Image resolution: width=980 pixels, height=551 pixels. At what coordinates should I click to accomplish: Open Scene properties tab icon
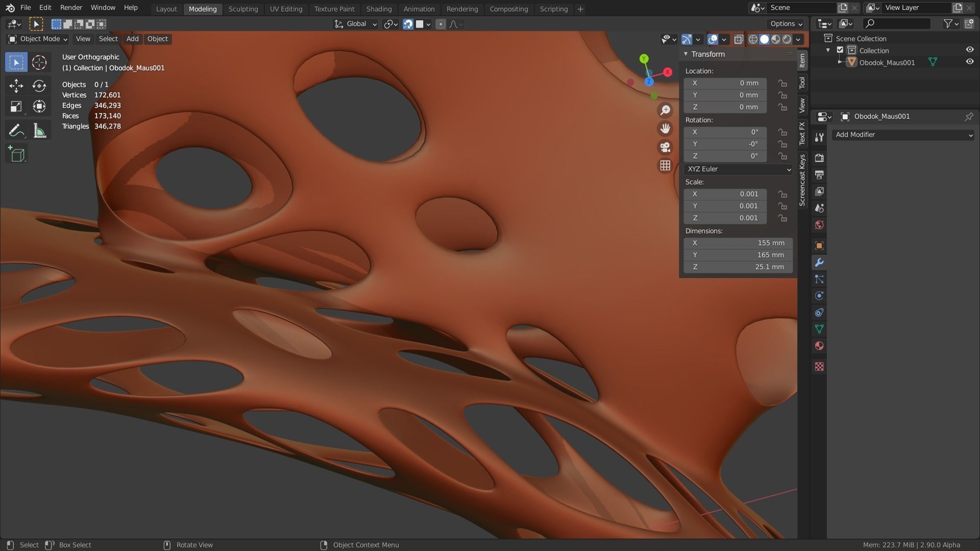click(x=819, y=208)
